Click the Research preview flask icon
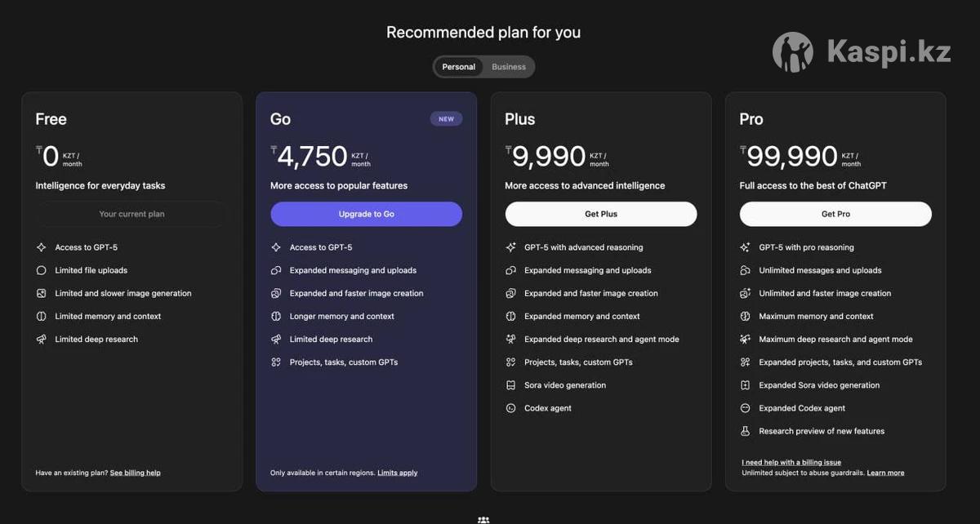The width and height of the screenshot is (980, 524). tap(745, 431)
